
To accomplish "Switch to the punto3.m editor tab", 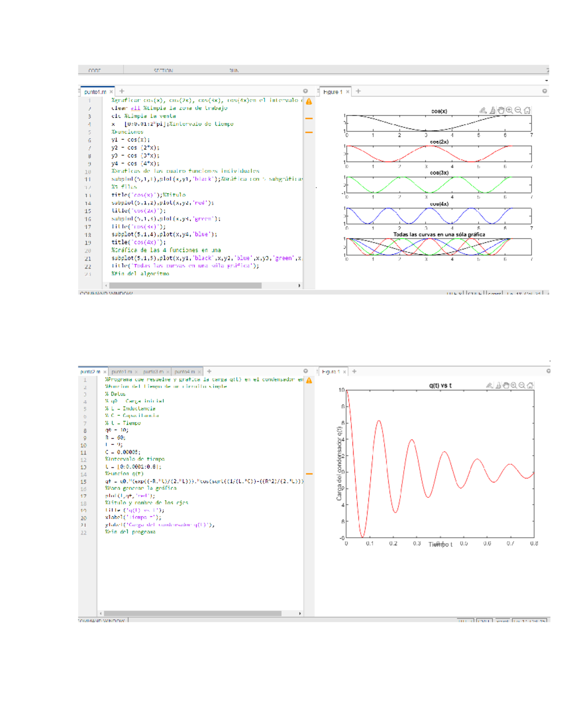I will [x=153, y=372].
